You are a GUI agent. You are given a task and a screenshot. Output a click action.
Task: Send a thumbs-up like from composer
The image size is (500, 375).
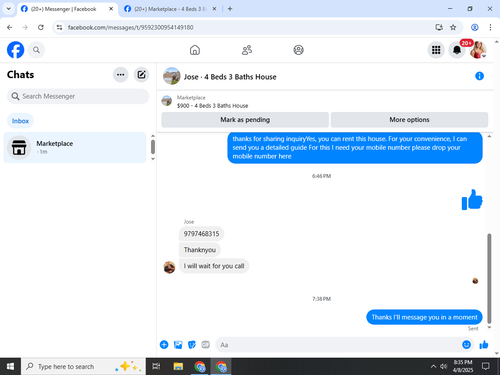coord(484,345)
